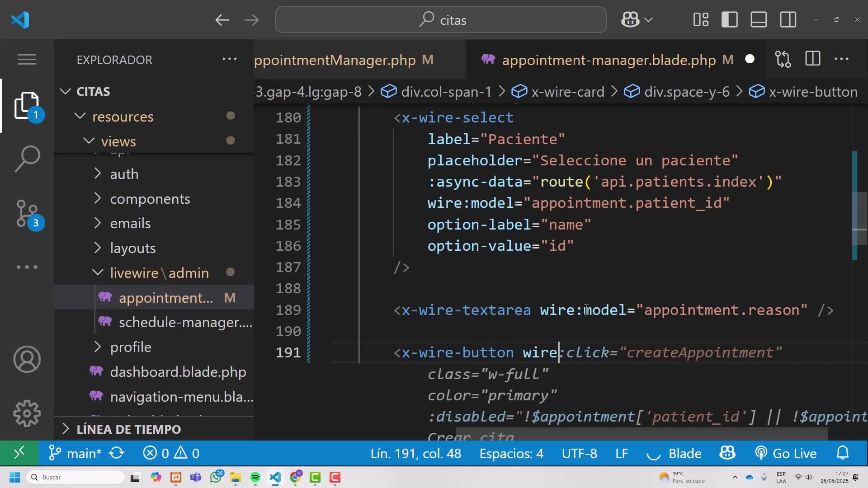Screen dimensions: 868x488
Task: Open schedule-manager file in explorer tree
Action: point(154,322)
